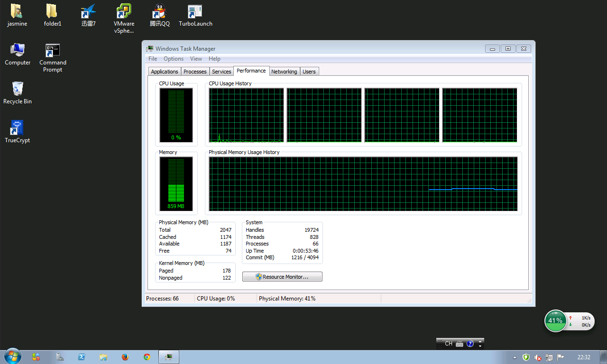Click the first CPU Usage History graph
This screenshot has width=607, height=364.
(x=247, y=115)
